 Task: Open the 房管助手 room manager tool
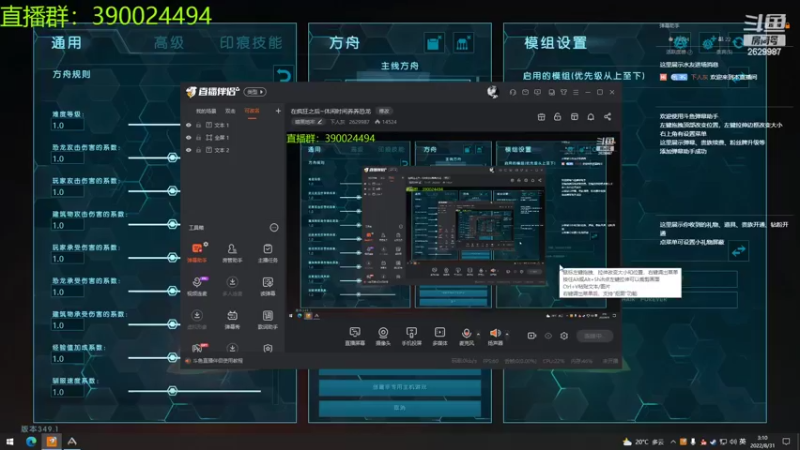tap(232, 253)
